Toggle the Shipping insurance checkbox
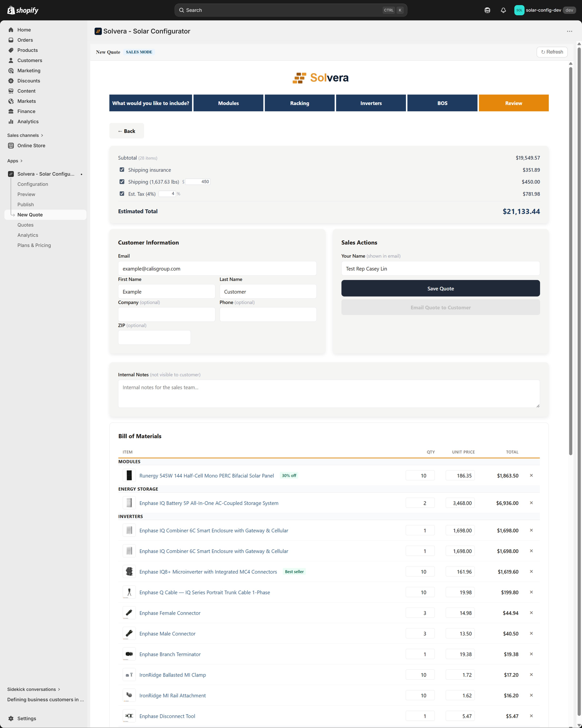 (122, 170)
